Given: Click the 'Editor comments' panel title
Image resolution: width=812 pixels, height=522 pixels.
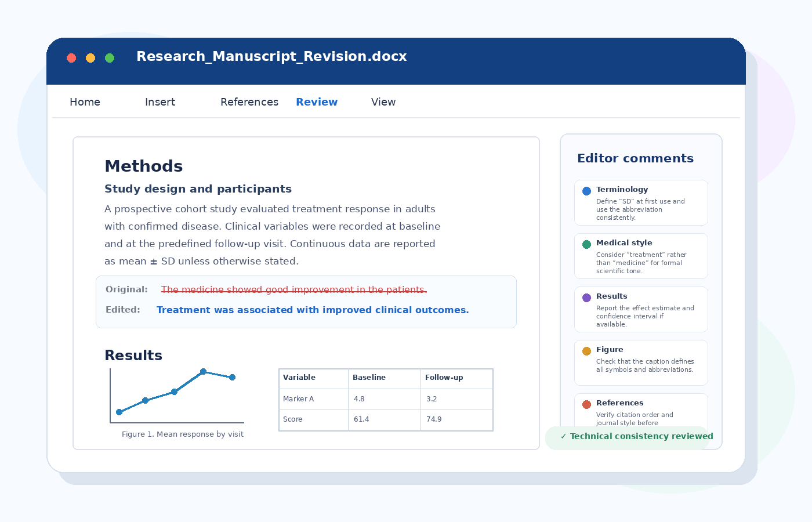Looking at the screenshot, I should (x=635, y=158).
